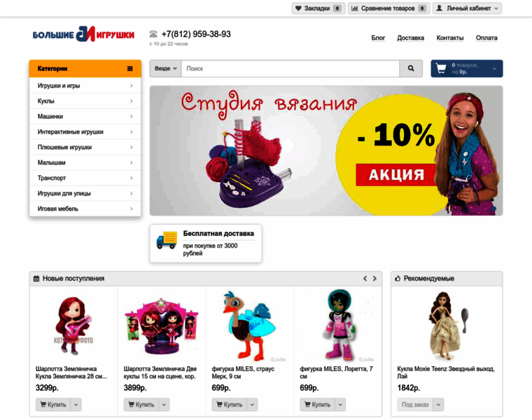Open Закладки with the heart icon
The width and height of the screenshot is (532, 420).
[318, 8]
